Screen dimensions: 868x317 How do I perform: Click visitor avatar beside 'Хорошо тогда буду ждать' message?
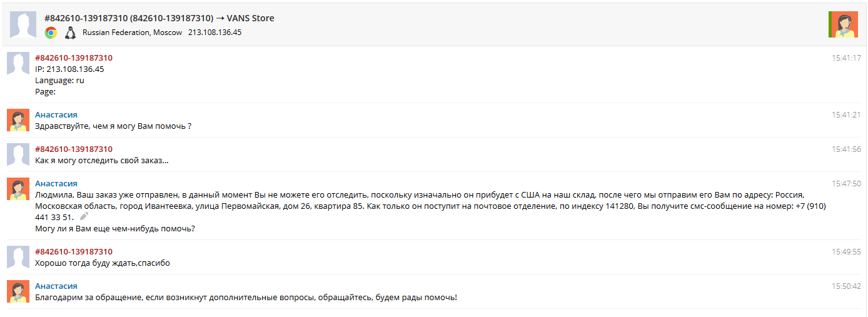point(18,257)
